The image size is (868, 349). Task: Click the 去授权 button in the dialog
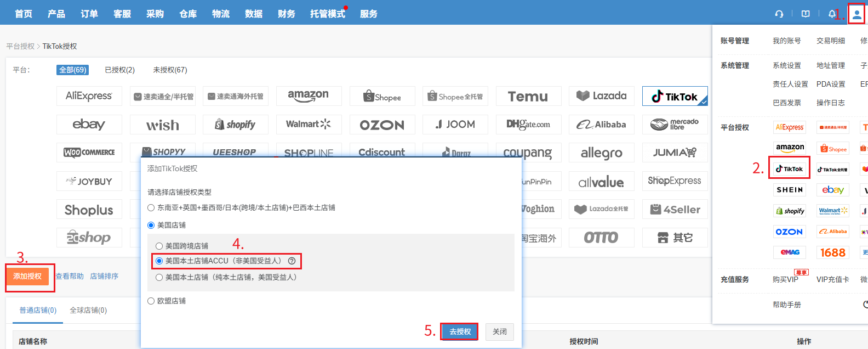click(460, 332)
